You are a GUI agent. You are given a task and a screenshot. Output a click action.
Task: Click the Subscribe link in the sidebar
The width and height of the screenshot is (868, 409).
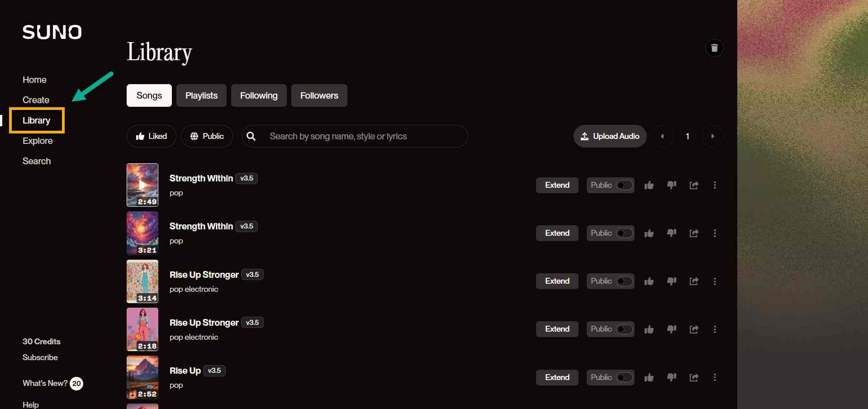pyautogui.click(x=40, y=357)
